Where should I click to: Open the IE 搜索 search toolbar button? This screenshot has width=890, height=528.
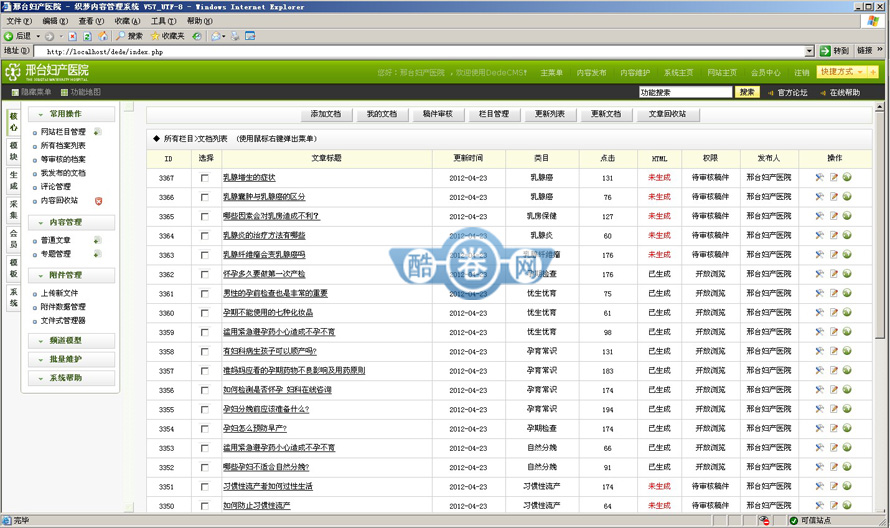click(129, 36)
